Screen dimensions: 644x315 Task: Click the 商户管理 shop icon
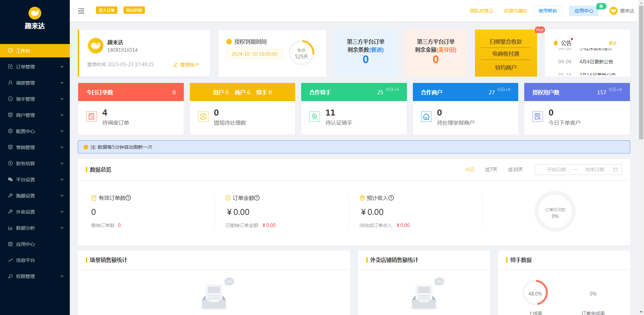10,115
